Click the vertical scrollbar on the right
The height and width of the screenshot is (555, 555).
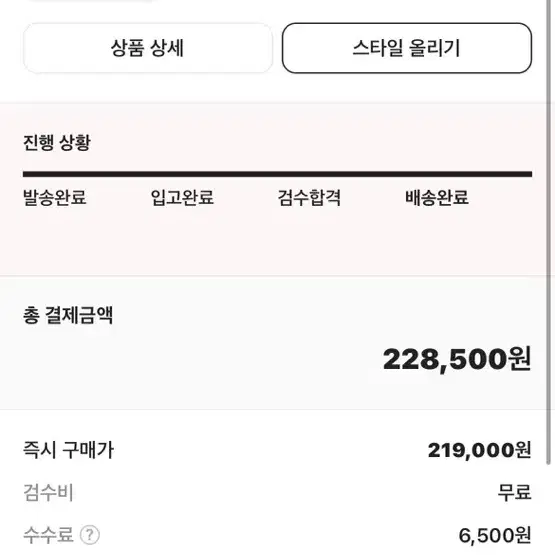(x=548, y=232)
